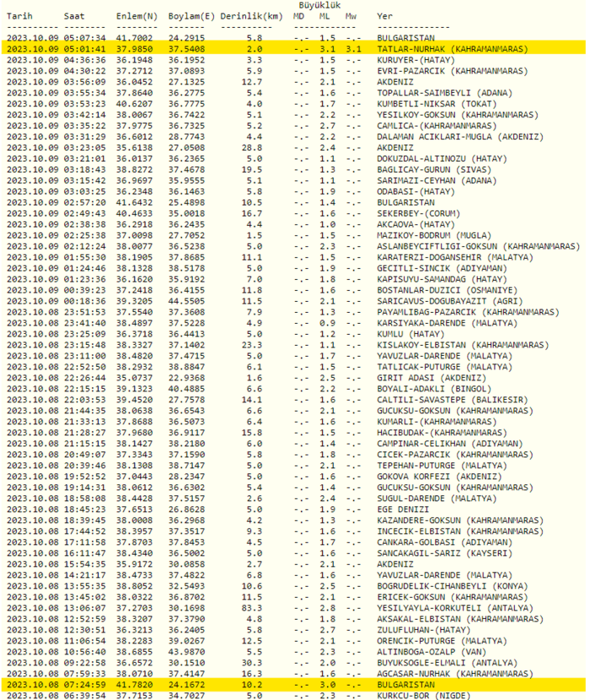Click AGCASAR-NURHAK (KAHRAMANMARAS) location
The height and width of the screenshot is (700, 590).
point(455,674)
